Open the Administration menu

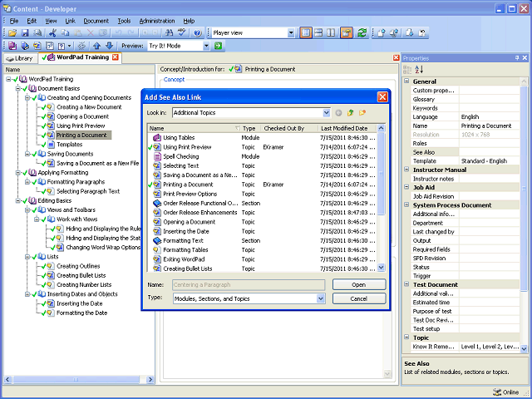156,20
